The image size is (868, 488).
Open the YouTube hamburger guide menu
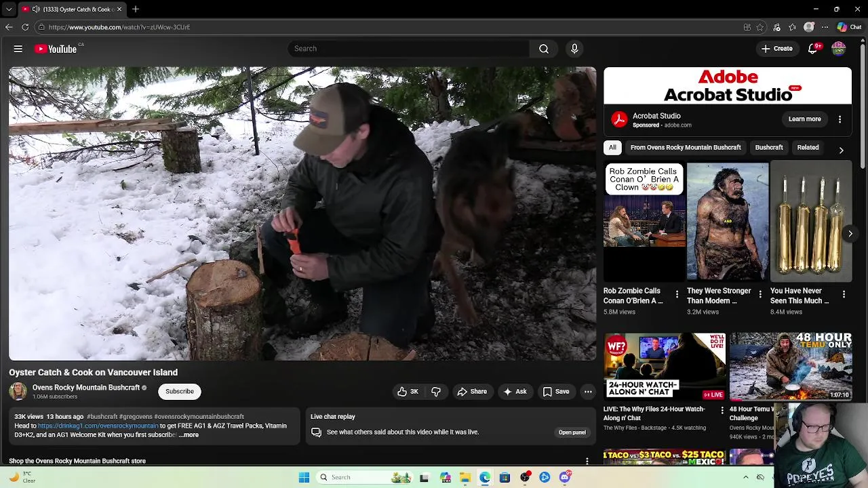point(18,49)
